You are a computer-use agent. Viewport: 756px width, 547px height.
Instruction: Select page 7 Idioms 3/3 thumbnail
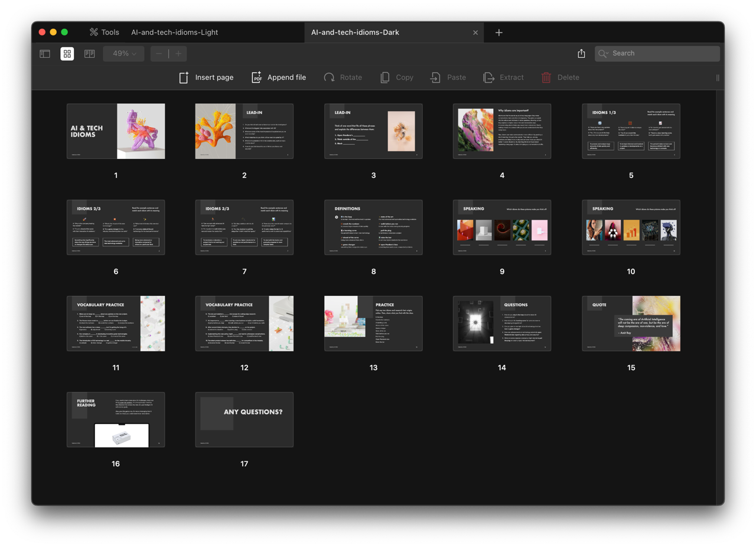click(245, 227)
